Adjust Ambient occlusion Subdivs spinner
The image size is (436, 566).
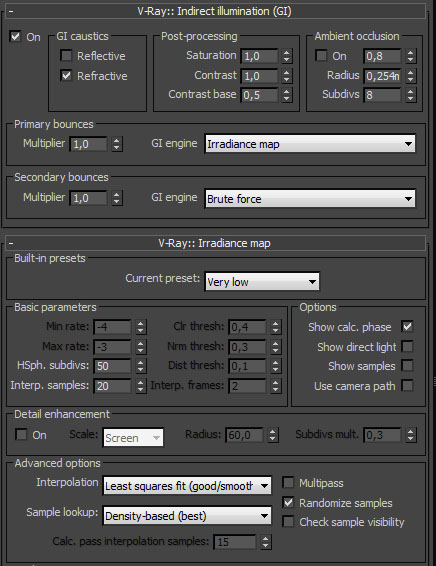(x=410, y=95)
